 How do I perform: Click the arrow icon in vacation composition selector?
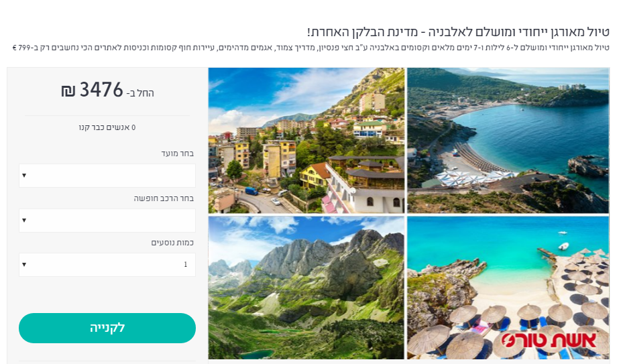pos(24,220)
